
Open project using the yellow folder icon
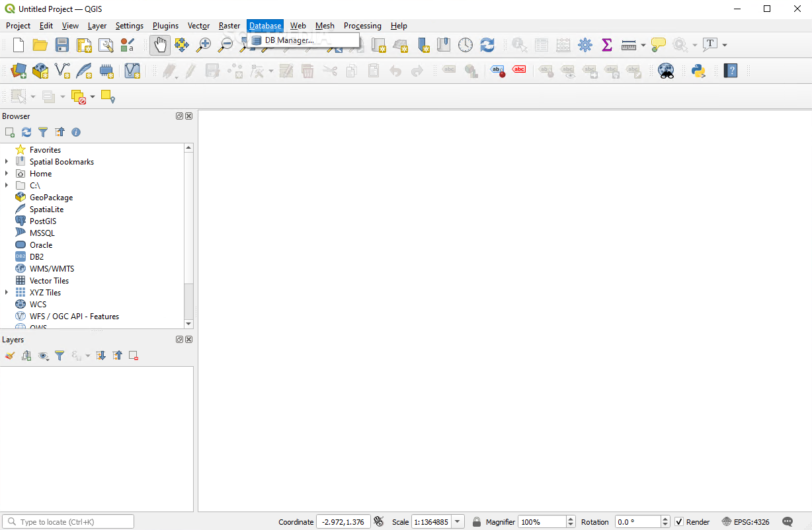pyautogui.click(x=40, y=45)
